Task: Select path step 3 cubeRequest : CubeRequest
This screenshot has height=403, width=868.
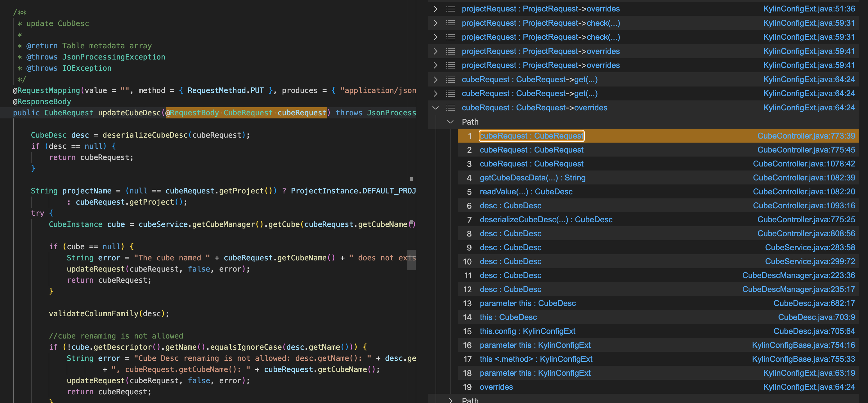Action: click(x=531, y=164)
